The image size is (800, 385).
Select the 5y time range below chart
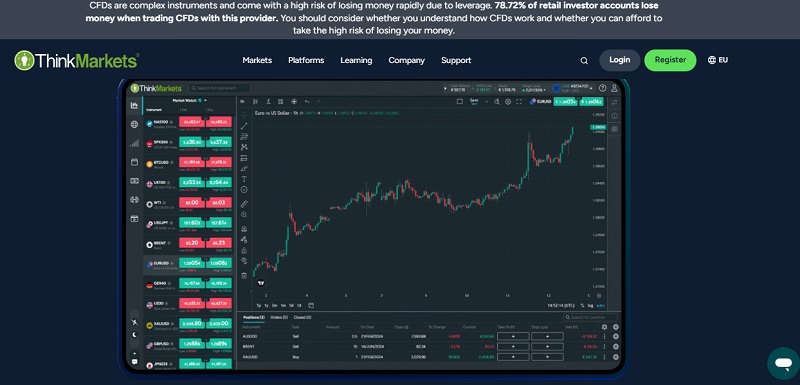pyautogui.click(x=259, y=305)
